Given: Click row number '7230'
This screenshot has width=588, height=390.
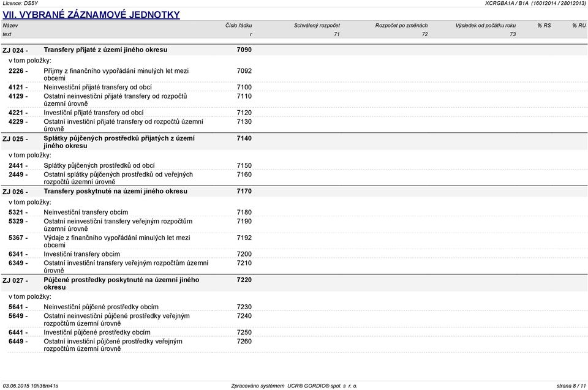Looking at the screenshot, I should (x=244, y=307).
